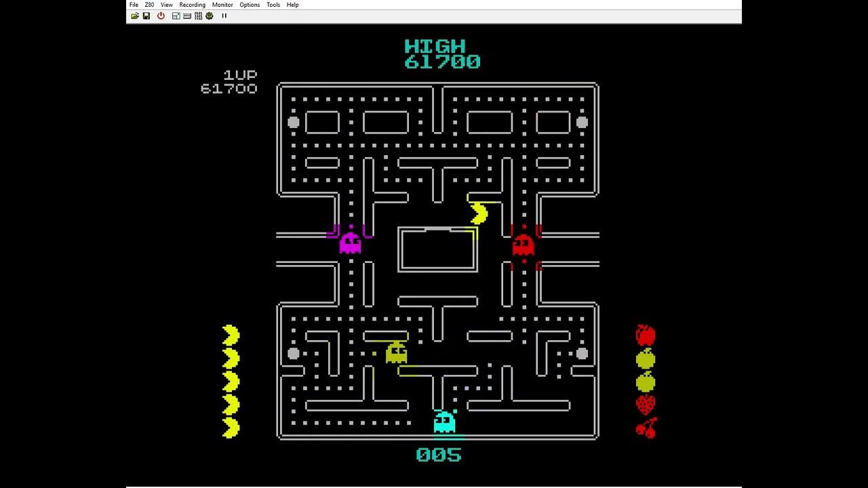The width and height of the screenshot is (868, 488).
Task: Click the yellow Pac-Man character
Action: tap(479, 213)
